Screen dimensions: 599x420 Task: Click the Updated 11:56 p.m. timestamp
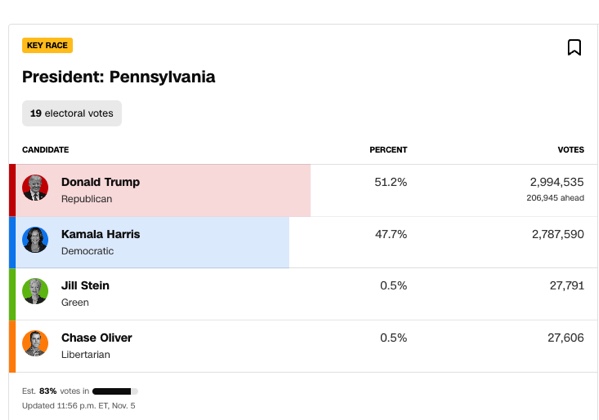coord(79,406)
